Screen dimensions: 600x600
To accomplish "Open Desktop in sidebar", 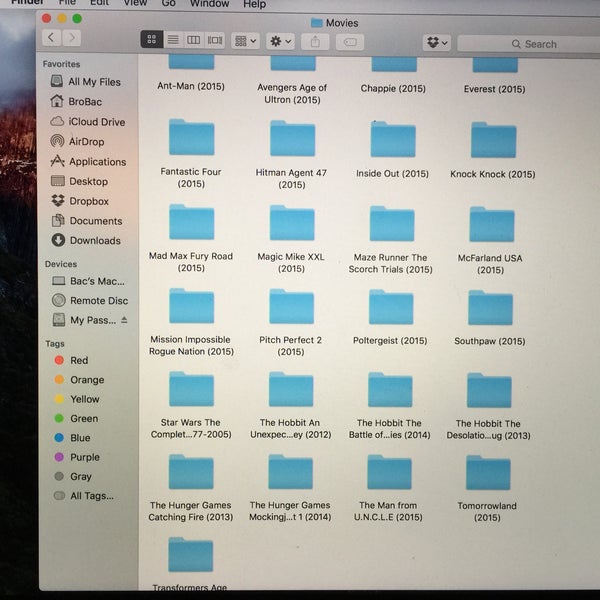I will tap(79, 181).
